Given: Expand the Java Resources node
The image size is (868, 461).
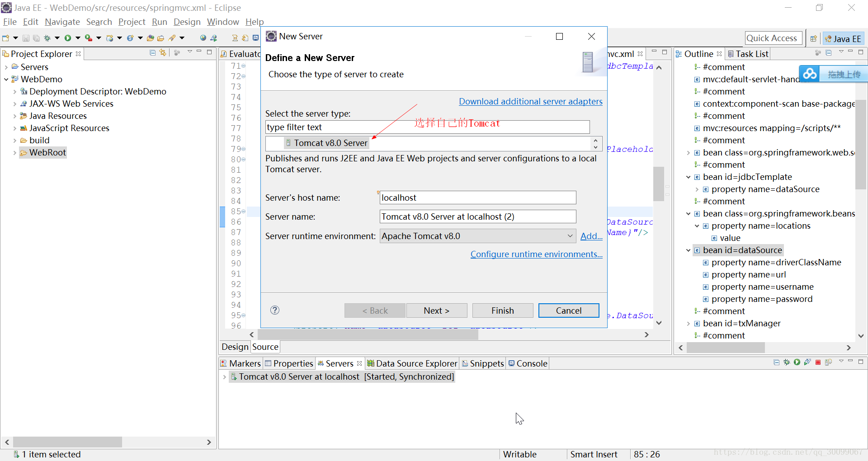Looking at the screenshot, I should coord(14,116).
